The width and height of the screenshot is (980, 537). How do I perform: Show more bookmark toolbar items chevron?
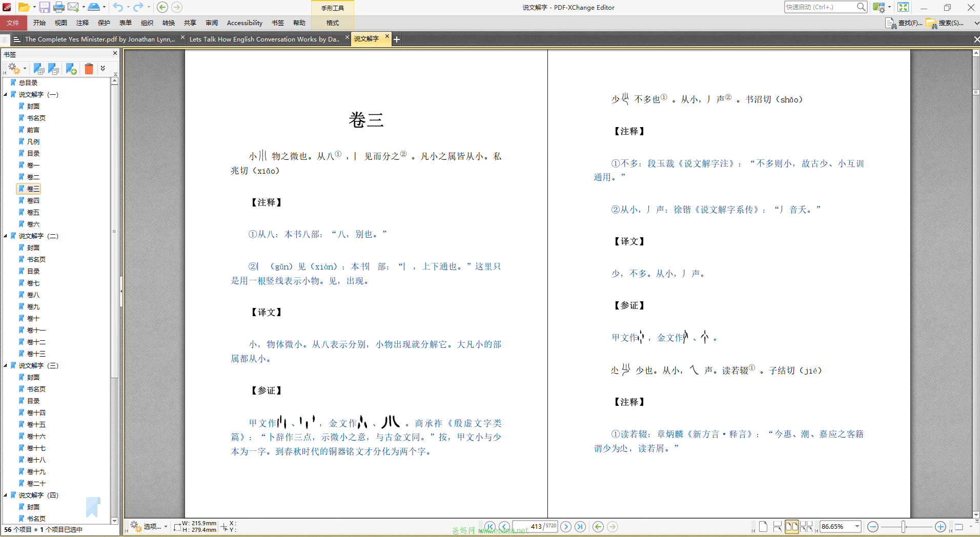(103, 68)
